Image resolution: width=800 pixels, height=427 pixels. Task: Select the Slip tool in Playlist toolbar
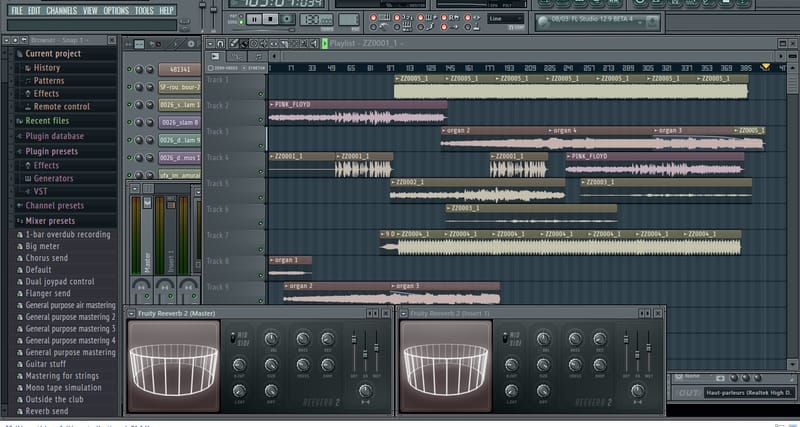[273, 44]
